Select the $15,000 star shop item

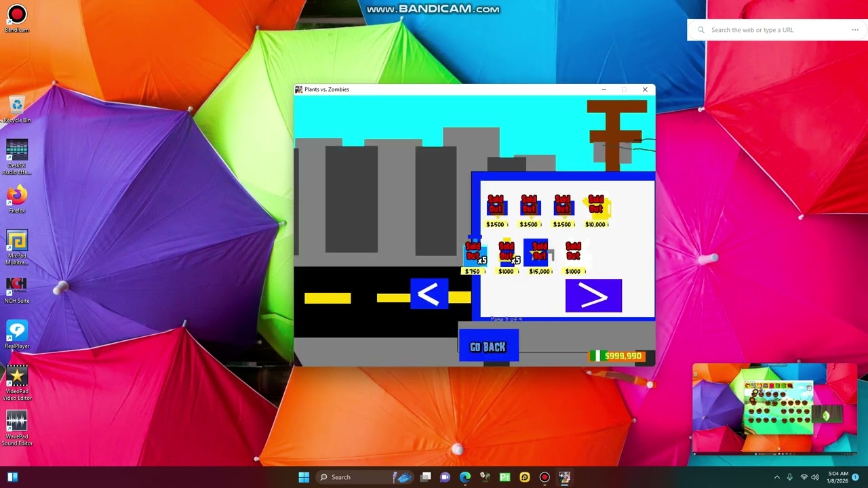(x=538, y=252)
